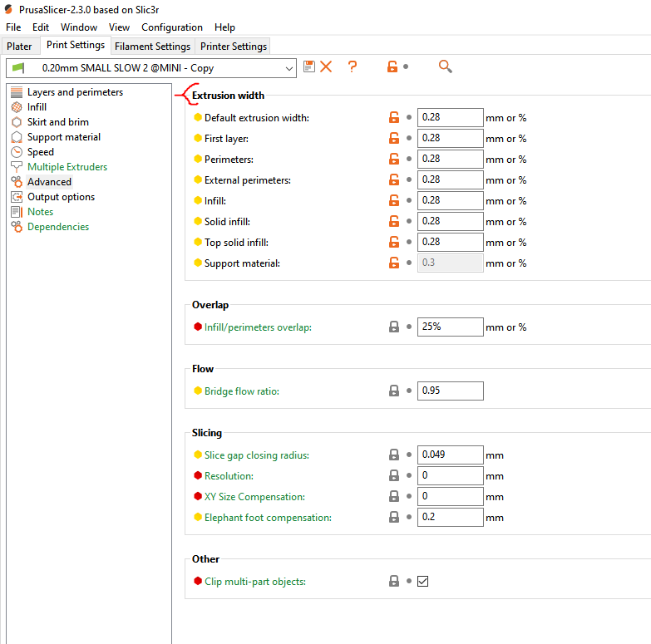Open the File menu
Image resolution: width=651 pixels, height=644 pixels.
pos(13,27)
